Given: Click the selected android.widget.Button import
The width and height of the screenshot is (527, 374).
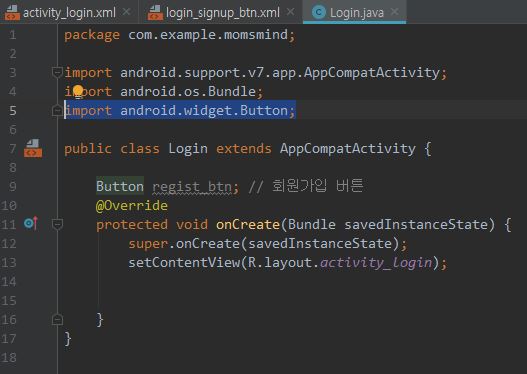Looking at the screenshot, I should tap(180, 111).
